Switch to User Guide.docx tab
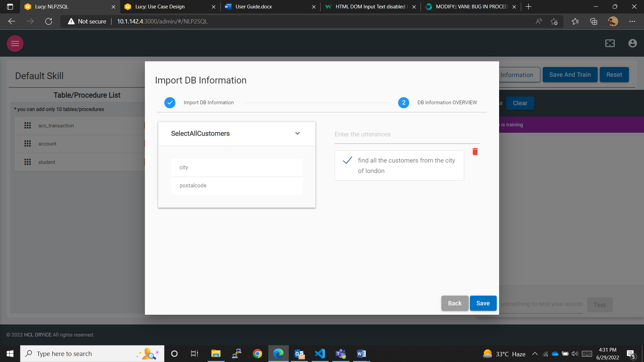 [254, 7]
